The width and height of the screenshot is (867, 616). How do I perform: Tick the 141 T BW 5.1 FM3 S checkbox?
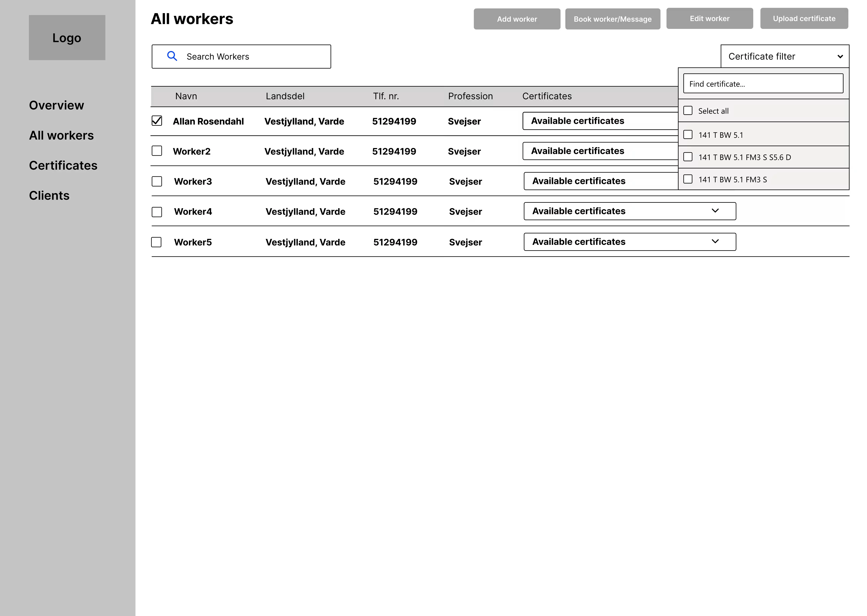687,179
